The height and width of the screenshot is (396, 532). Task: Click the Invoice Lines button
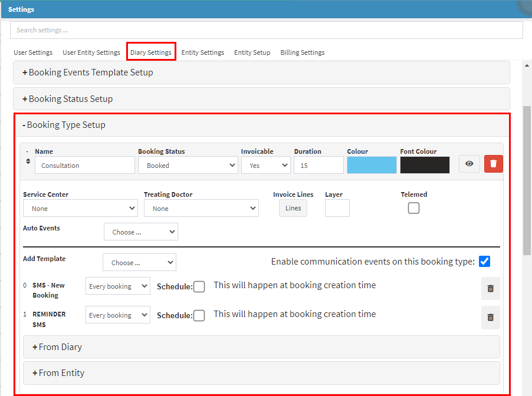293,208
